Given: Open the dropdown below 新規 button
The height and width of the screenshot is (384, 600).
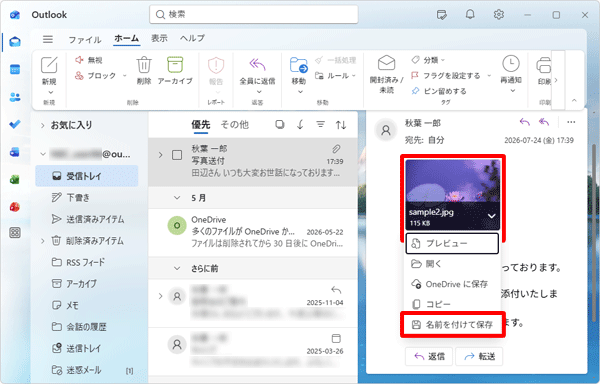Looking at the screenshot, I should (51, 92).
